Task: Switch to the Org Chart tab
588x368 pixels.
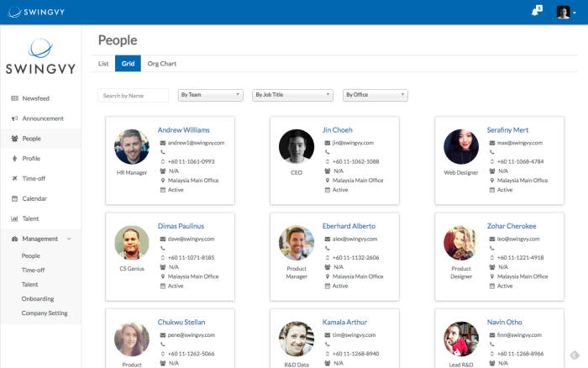Action: (161, 63)
